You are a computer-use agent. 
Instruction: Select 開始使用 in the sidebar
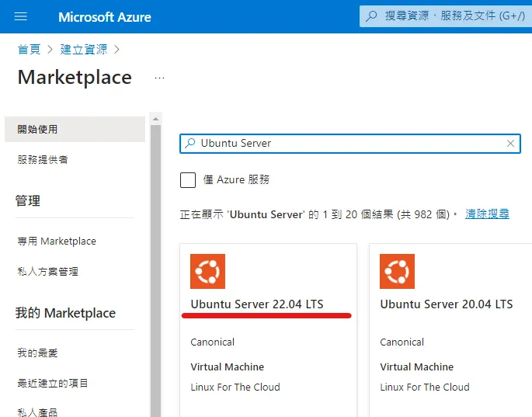point(37,130)
